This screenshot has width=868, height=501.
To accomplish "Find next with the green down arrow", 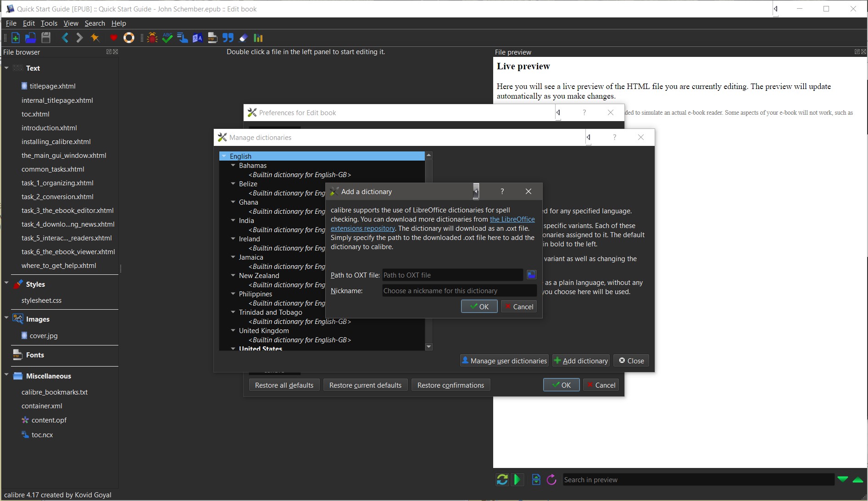I will click(x=843, y=479).
